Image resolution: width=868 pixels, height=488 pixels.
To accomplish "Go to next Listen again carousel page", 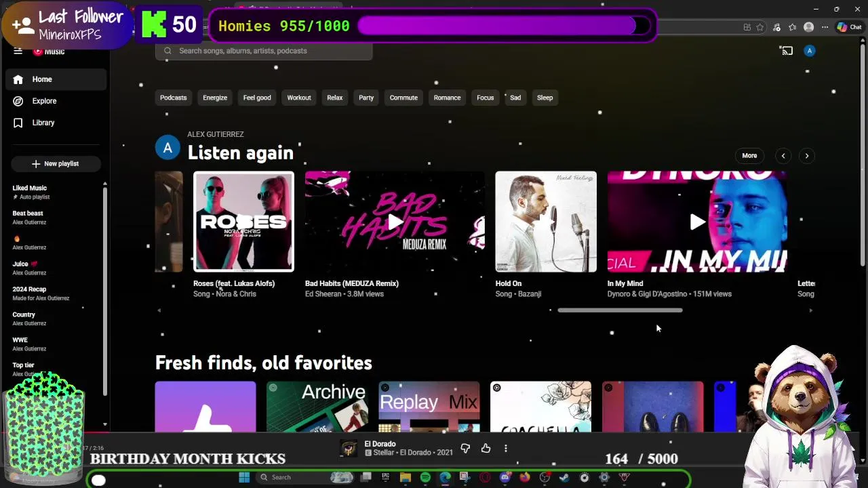I will click(x=807, y=156).
